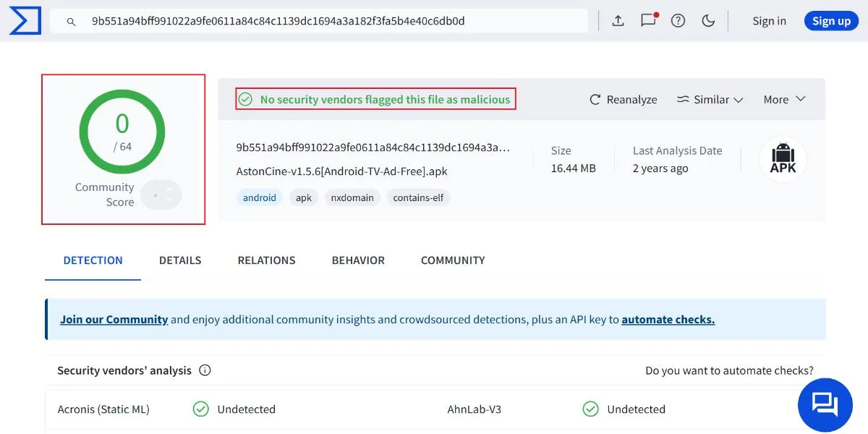Switch to the BEHAVIOR tab
This screenshot has width=868, height=434.
point(358,260)
